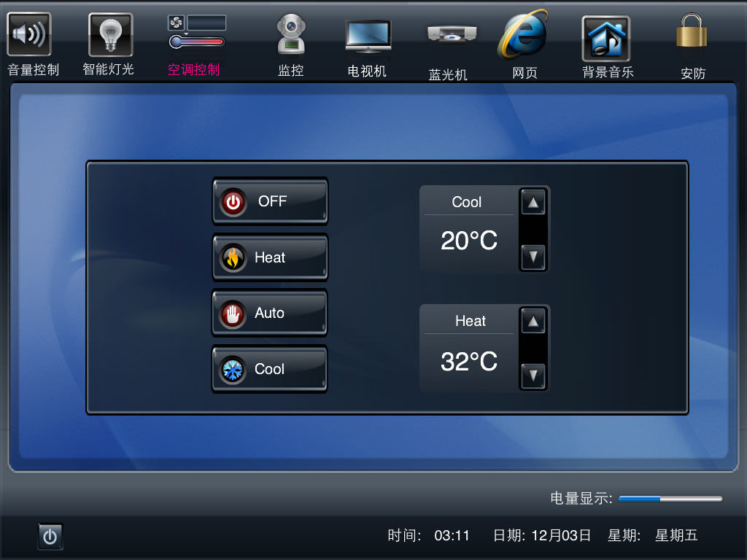This screenshot has width=747, height=560.
Task: Open the surveillance camera icon
Action: [291, 34]
